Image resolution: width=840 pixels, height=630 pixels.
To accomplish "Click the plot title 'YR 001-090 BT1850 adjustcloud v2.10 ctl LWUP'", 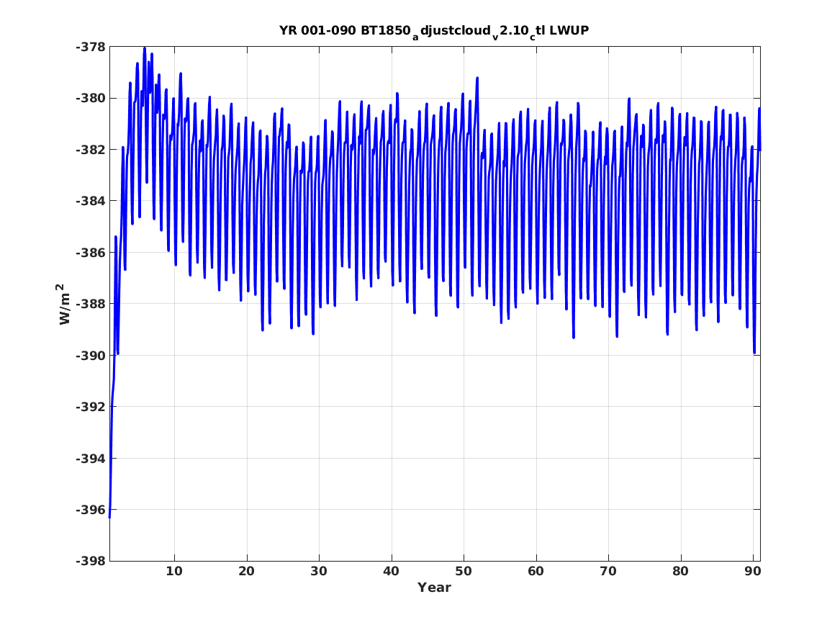I will click(x=434, y=32).
